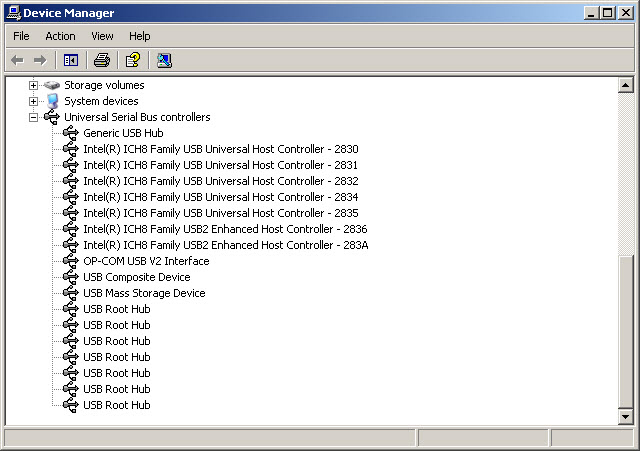Click USB icon of Host Controller 2831
Screen dimensions: 640x451
pos(71,165)
